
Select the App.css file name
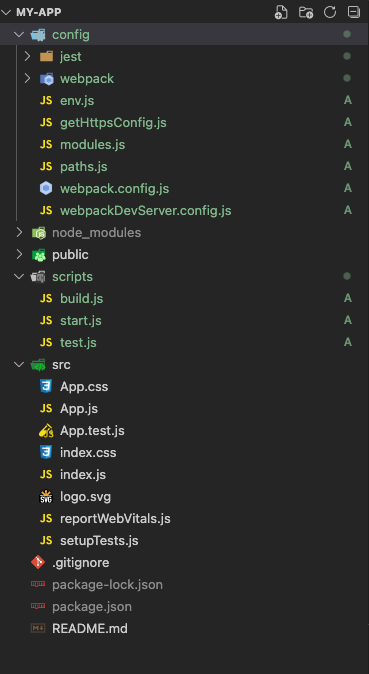[x=84, y=387]
